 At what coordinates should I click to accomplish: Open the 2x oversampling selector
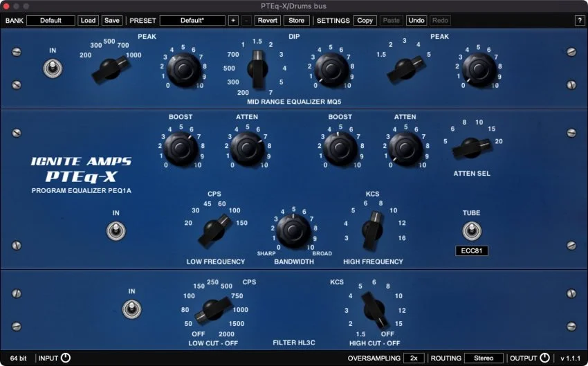point(414,358)
